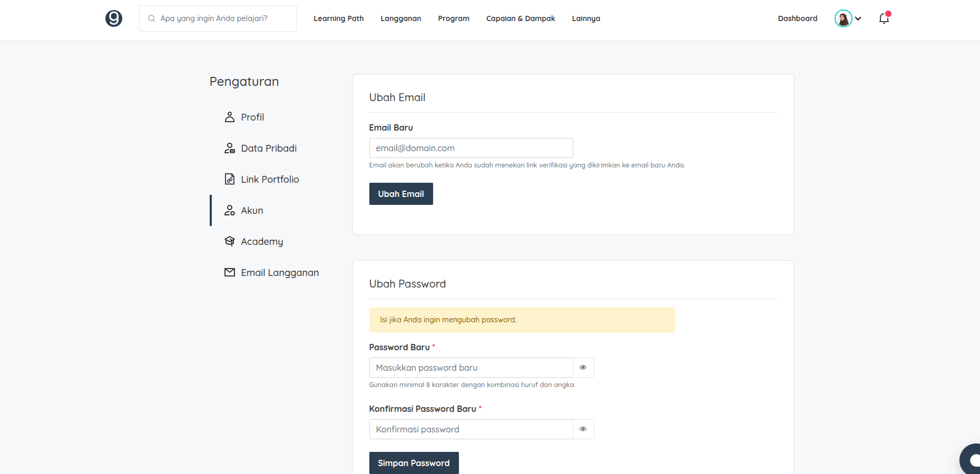Click the Data Pribadi sidebar icon
This screenshot has height=474, width=980.
(x=230, y=148)
